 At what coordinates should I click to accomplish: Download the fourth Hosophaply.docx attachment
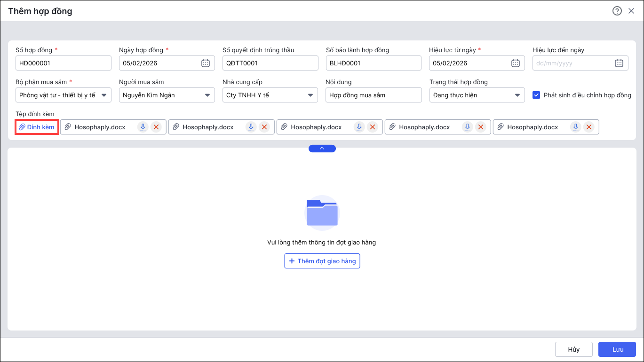pyautogui.click(x=467, y=127)
